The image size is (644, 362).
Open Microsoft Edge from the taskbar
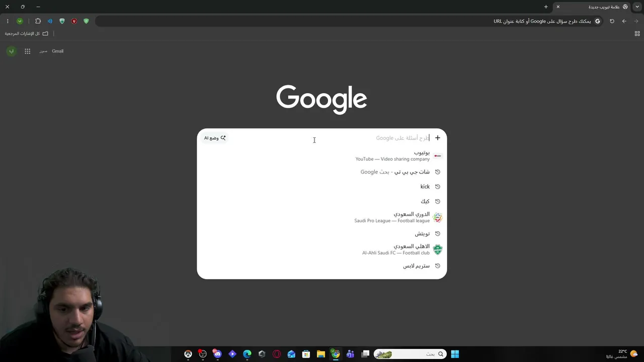tap(247, 354)
